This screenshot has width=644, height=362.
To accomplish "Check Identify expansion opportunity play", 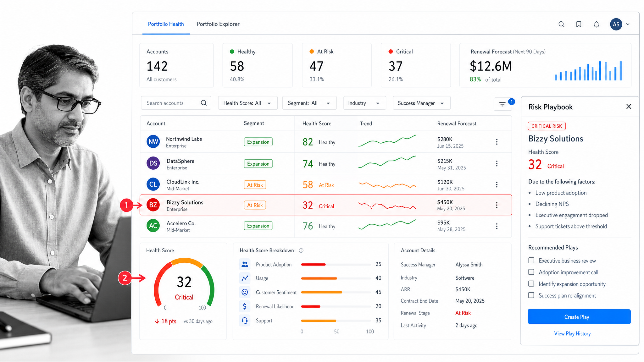I will coord(531,284).
